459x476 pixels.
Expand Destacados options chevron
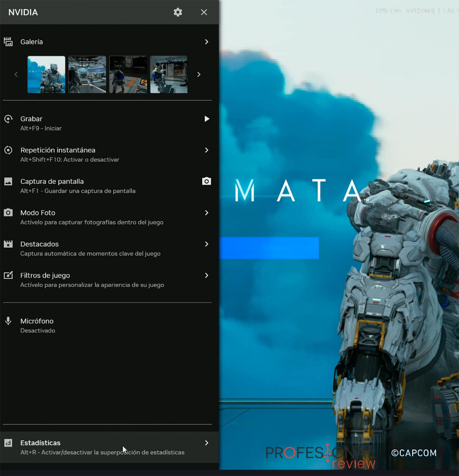pos(207,244)
